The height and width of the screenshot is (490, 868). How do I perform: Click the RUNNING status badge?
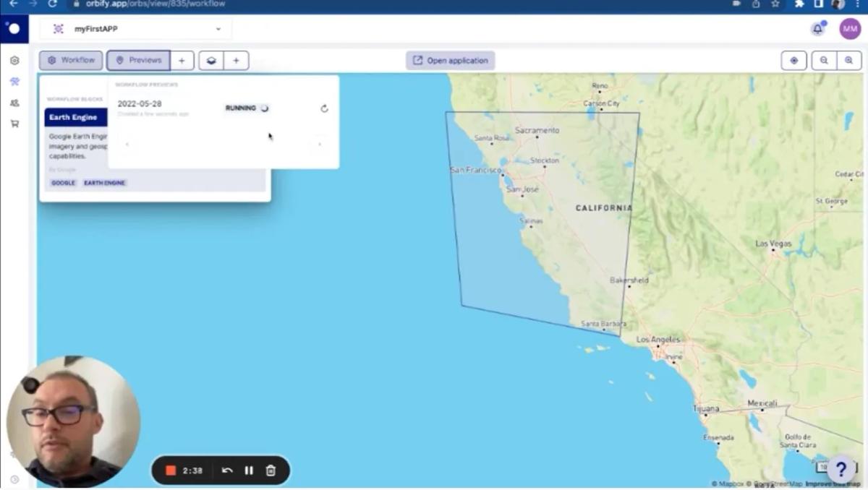[x=247, y=108]
